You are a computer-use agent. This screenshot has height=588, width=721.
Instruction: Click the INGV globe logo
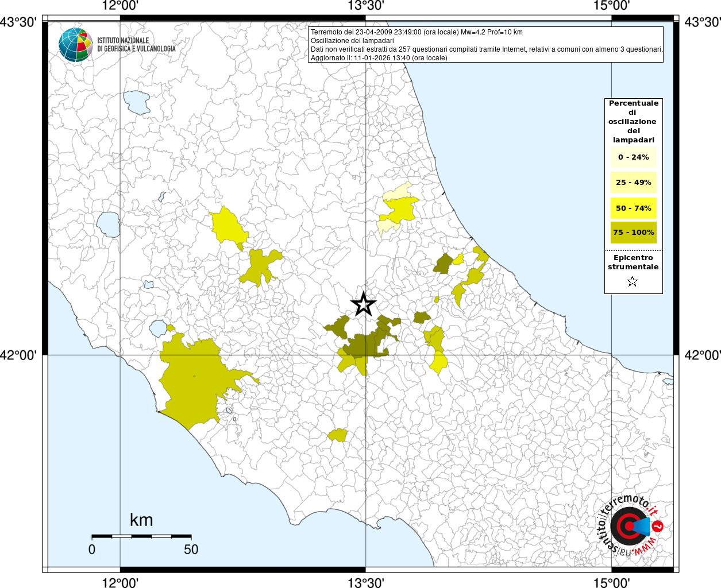coord(75,45)
